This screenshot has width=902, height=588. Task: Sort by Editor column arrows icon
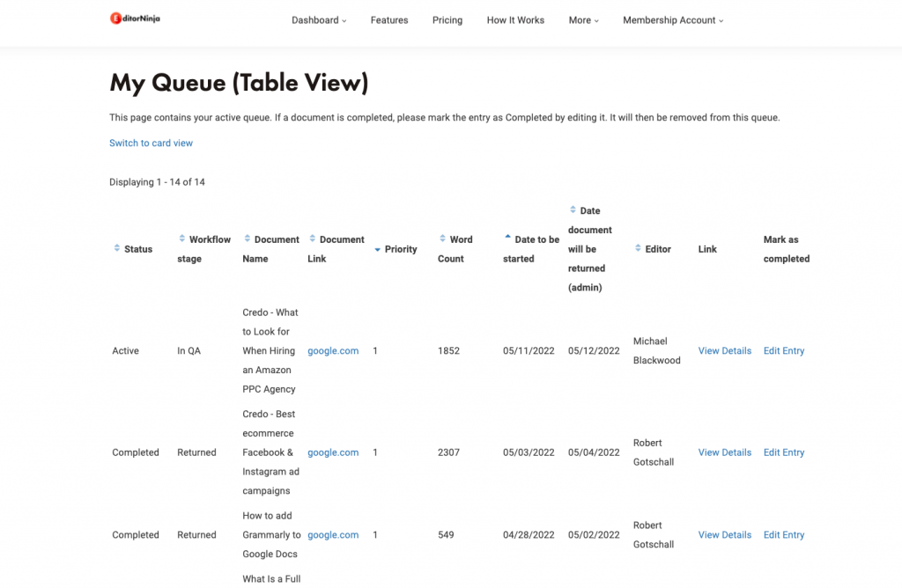pyautogui.click(x=638, y=248)
